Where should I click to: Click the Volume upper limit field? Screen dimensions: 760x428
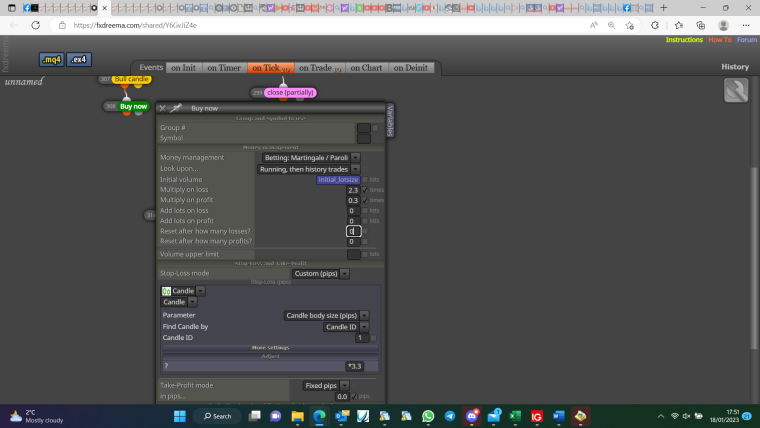coord(354,254)
